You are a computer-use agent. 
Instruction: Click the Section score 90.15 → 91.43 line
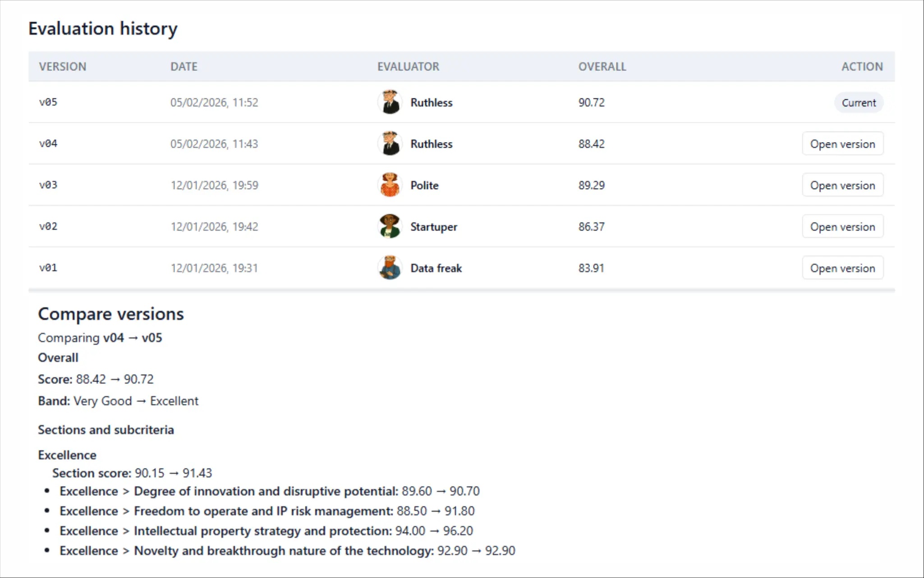click(132, 473)
